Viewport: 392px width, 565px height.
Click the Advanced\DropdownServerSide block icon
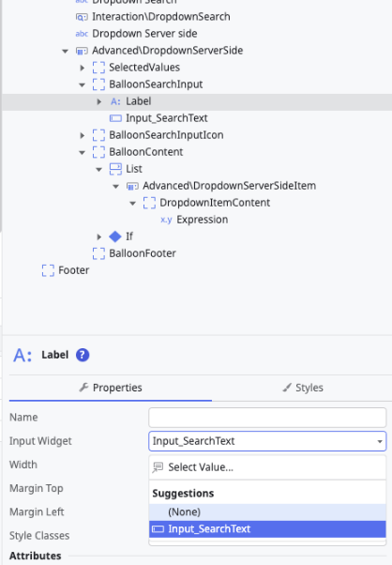coord(82,51)
